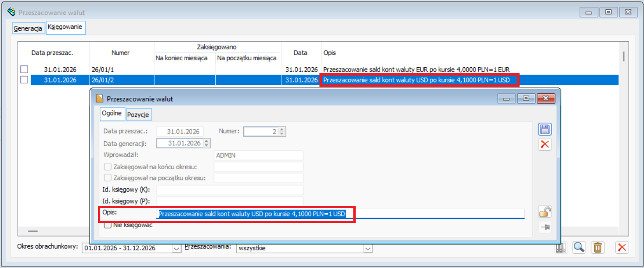The image size is (644, 268).
Task: Click the inner dialog title bar icon
Action: click(99, 99)
